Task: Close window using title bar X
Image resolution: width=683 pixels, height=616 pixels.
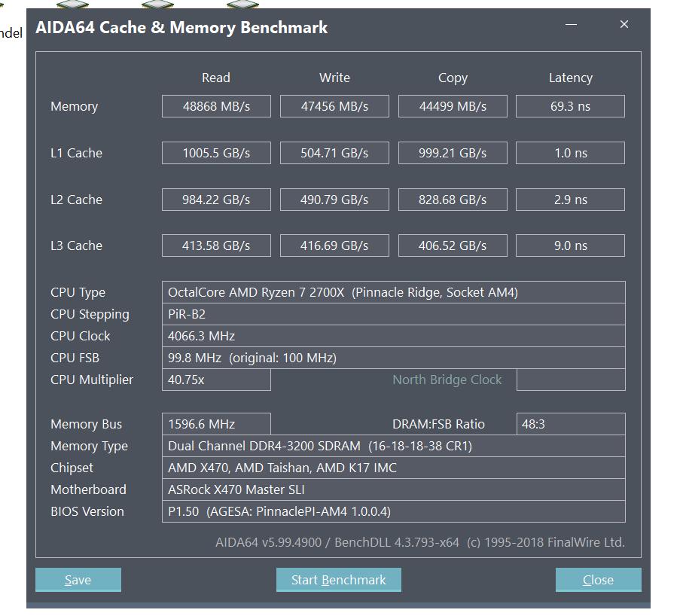Action: [624, 25]
